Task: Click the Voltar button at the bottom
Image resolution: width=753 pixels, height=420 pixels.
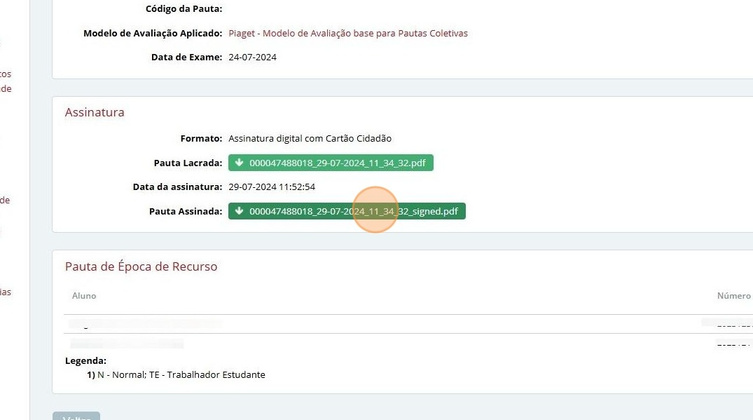Action: tap(76, 417)
